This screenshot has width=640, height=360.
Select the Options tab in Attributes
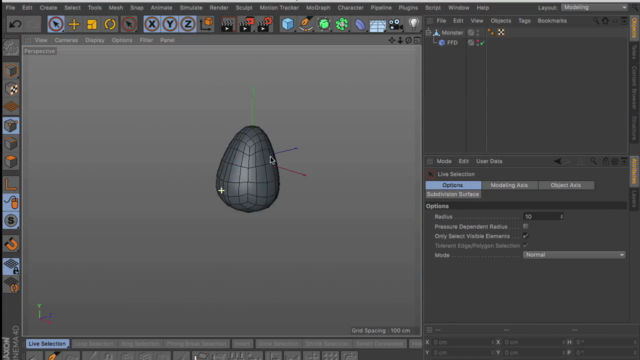(453, 185)
